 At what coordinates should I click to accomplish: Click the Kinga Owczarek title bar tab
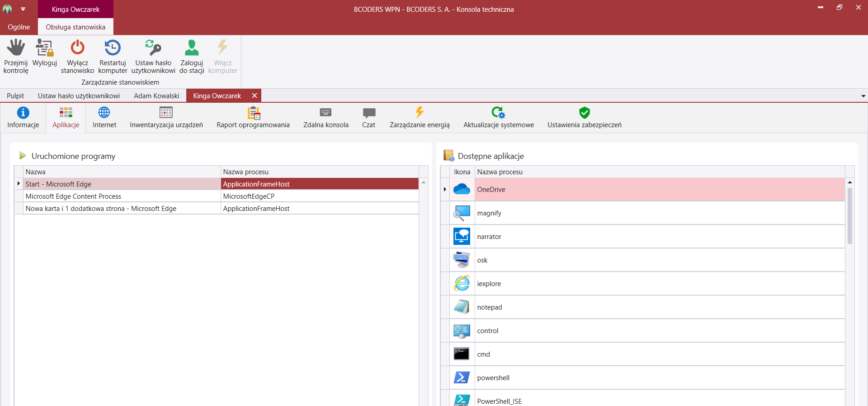coord(75,9)
